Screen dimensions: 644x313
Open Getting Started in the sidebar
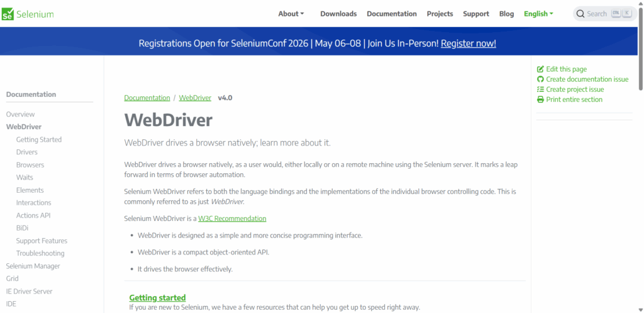(39, 139)
